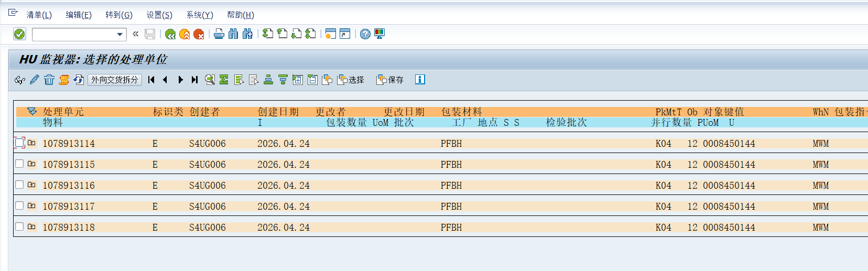Tick checkbox for handling unit 1078913114
The image size is (868, 271).
(19, 143)
